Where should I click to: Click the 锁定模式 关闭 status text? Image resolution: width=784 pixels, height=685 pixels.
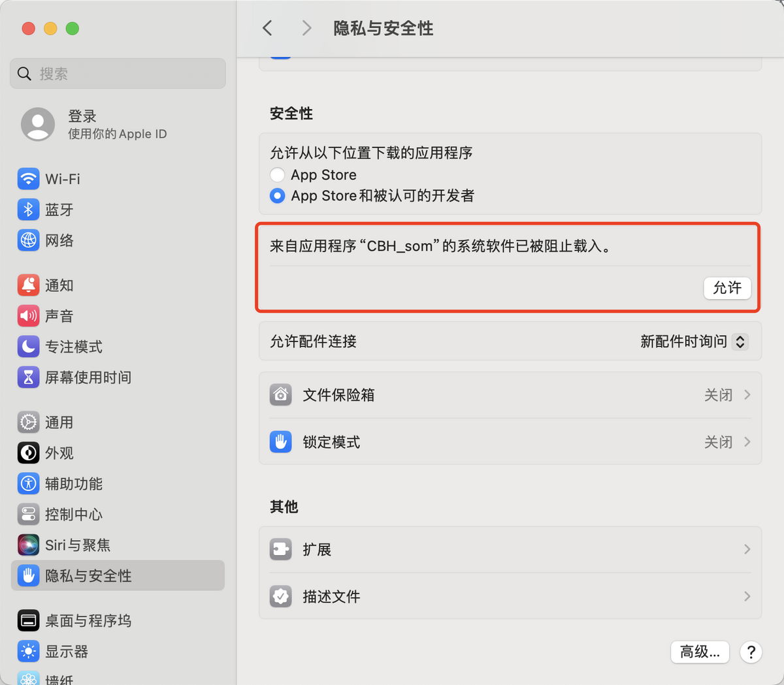718,442
